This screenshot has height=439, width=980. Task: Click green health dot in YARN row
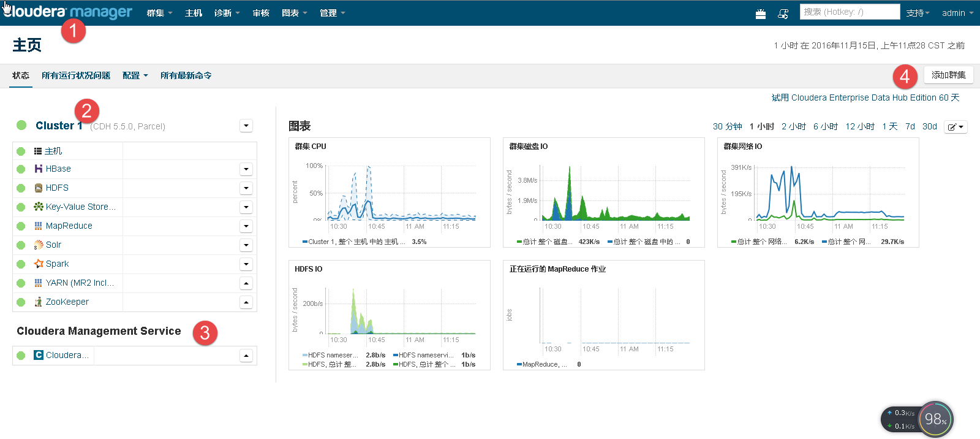[x=21, y=283]
